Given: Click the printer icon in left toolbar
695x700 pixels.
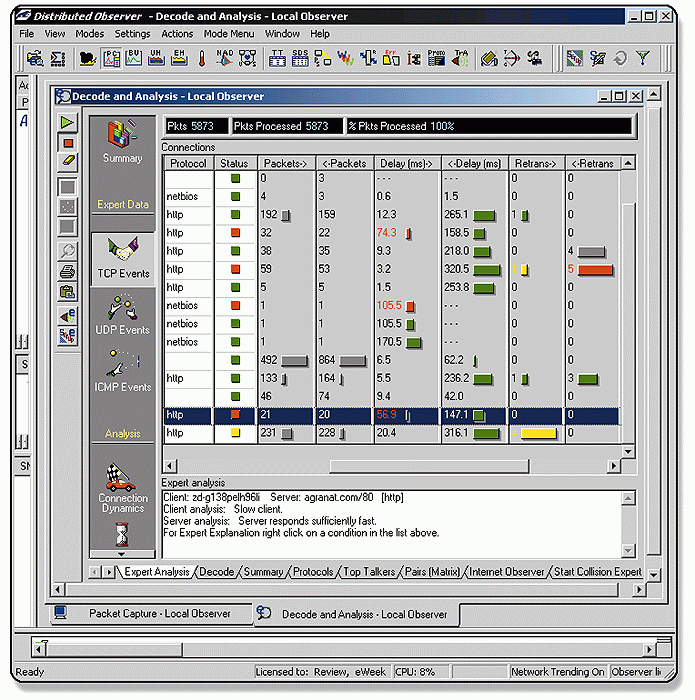Looking at the screenshot, I should click(67, 272).
